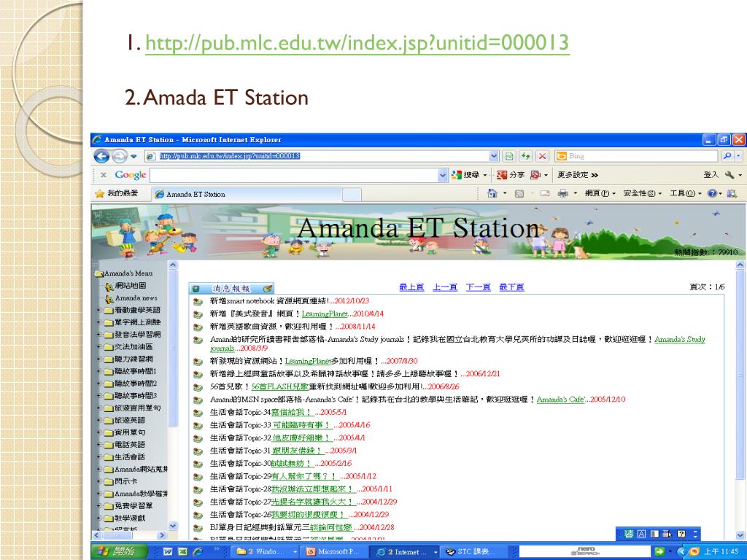
Task: Open the 生活會話 folder item
Action: pos(130,456)
